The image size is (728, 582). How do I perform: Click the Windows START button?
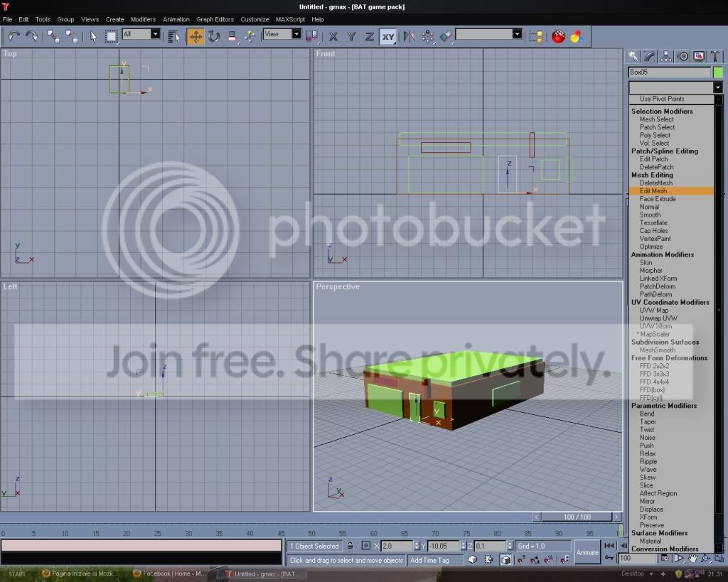coord(16,574)
